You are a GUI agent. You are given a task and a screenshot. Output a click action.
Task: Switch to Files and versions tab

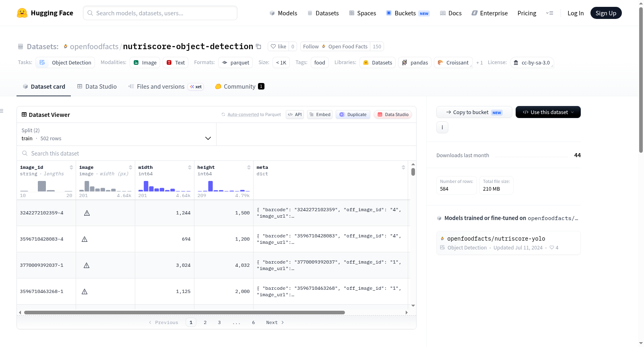coord(166,86)
